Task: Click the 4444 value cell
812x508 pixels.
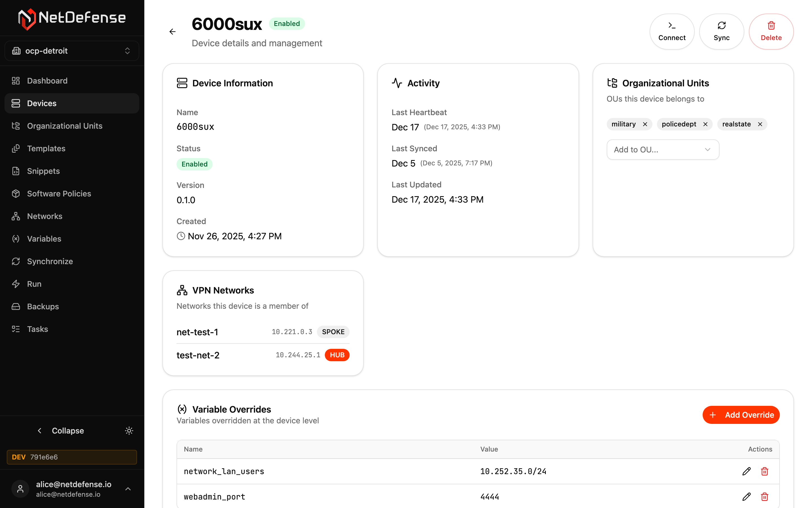Action: point(489,497)
